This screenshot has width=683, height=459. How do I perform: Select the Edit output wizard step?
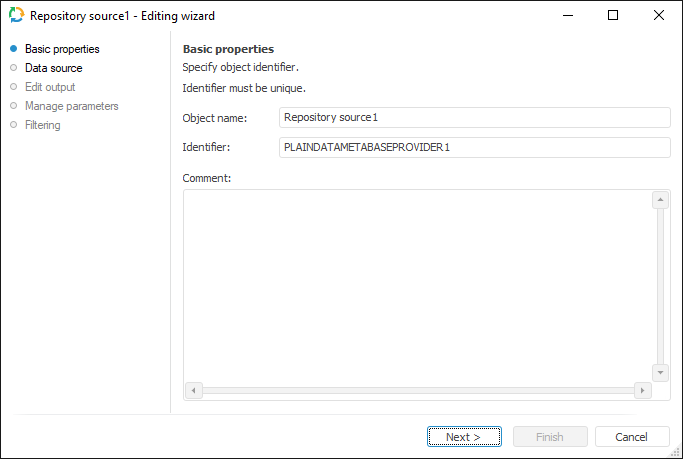pyautogui.click(x=50, y=87)
